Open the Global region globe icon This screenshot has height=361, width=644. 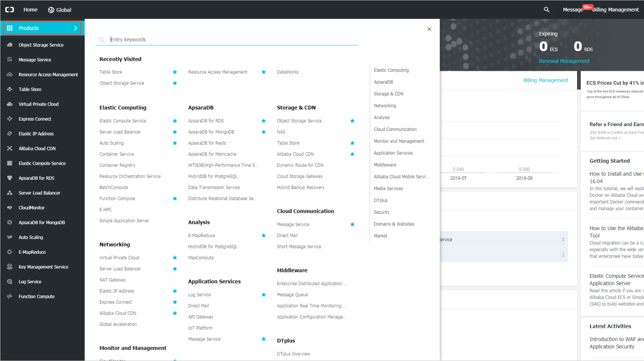51,10
